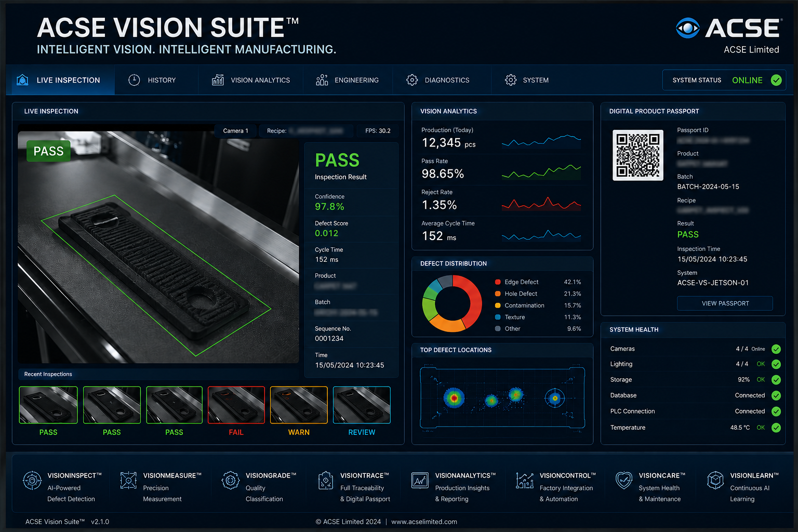Click the defect distribution donut chart
The image size is (798, 532).
452,303
